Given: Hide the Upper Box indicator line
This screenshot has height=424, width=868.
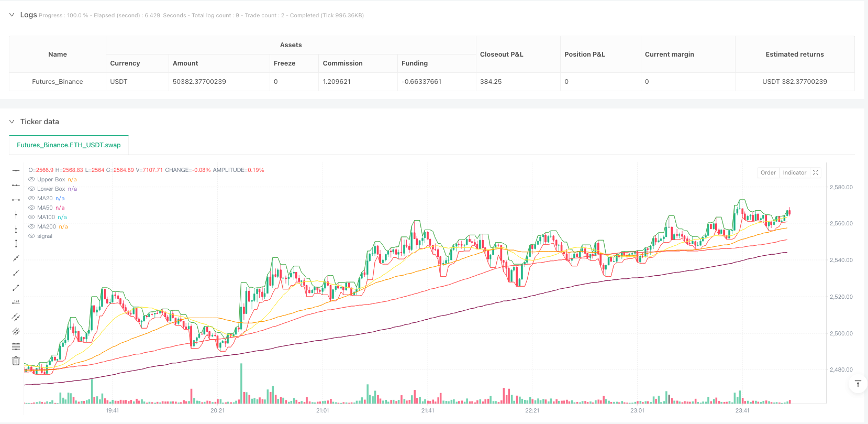Looking at the screenshot, I should pos(32,180).
